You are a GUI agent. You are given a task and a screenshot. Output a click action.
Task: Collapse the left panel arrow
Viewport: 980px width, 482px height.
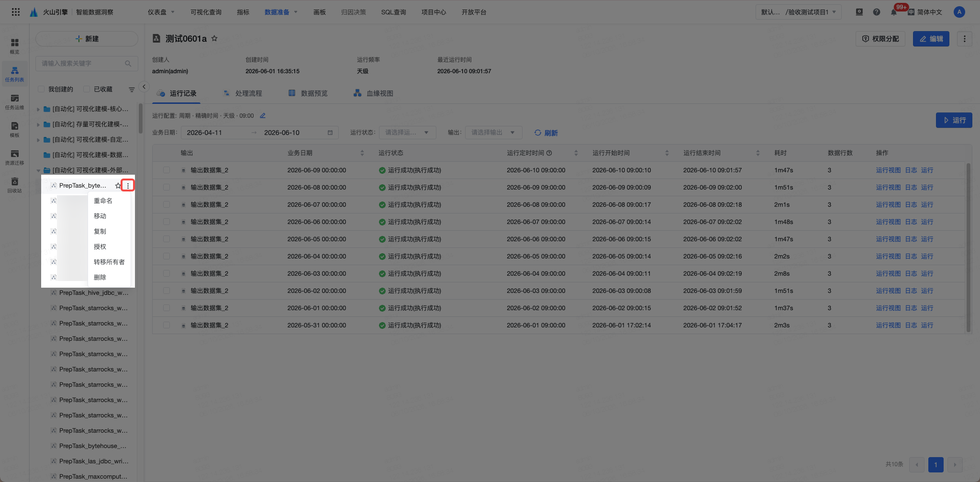coord(144,87)
